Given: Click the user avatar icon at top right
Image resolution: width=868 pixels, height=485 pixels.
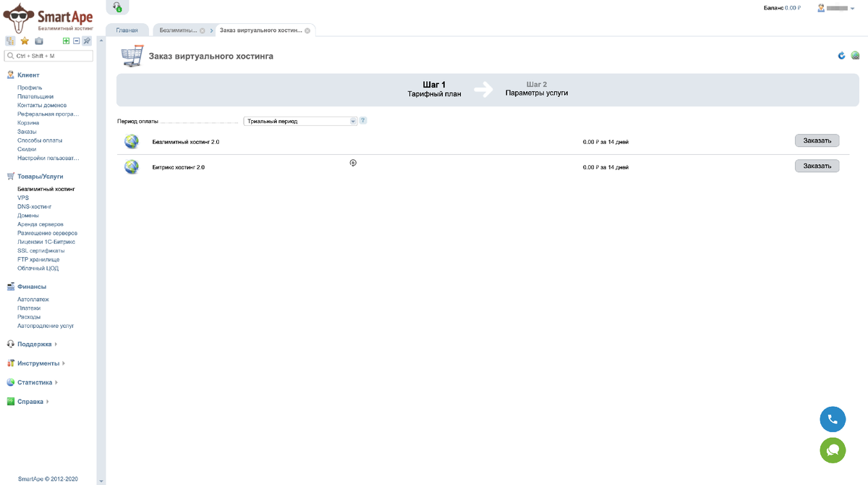Looking at the screenshot, I should (x=821, y=8).
